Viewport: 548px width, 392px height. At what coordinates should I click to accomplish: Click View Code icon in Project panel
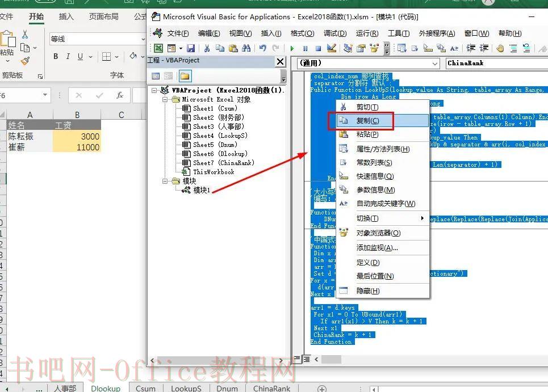[x=156, y=76]
